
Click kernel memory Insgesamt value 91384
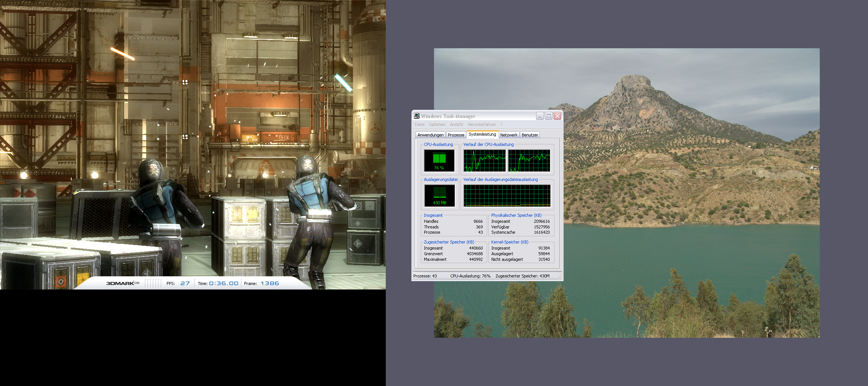click(544, 248)
